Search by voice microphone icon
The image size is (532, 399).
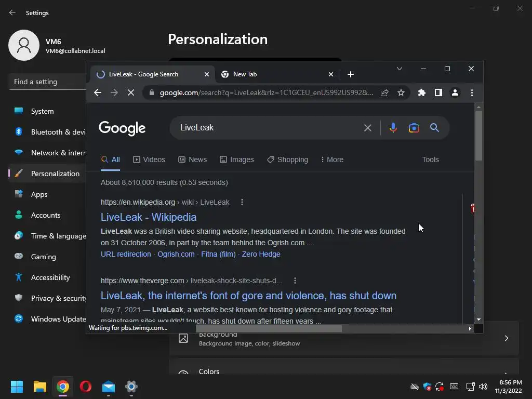(393, 128)
